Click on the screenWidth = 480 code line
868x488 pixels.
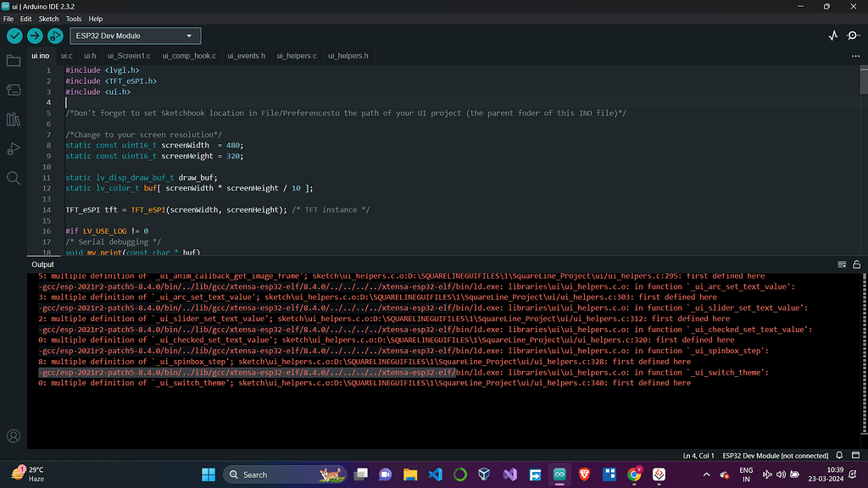click(x=154, y=146)
